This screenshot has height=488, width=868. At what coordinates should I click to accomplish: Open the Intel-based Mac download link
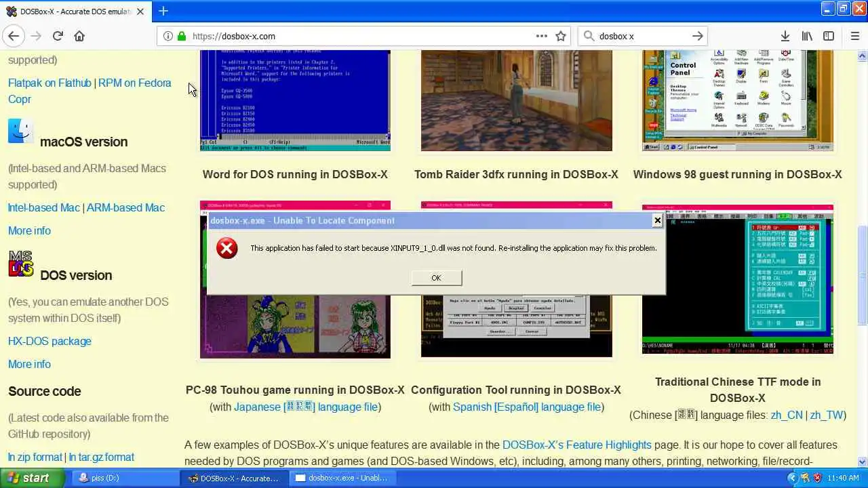(x=44, y=207)
